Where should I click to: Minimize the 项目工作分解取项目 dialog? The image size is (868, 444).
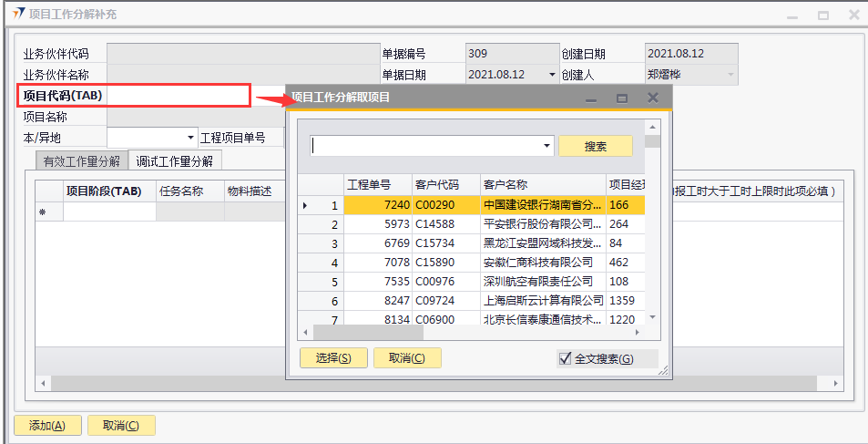591,98
